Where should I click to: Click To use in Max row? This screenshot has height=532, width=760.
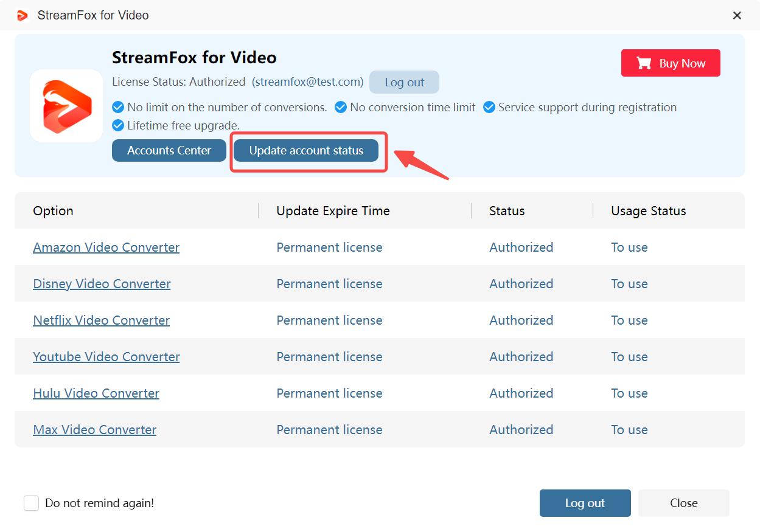click(x=629, y=430)
